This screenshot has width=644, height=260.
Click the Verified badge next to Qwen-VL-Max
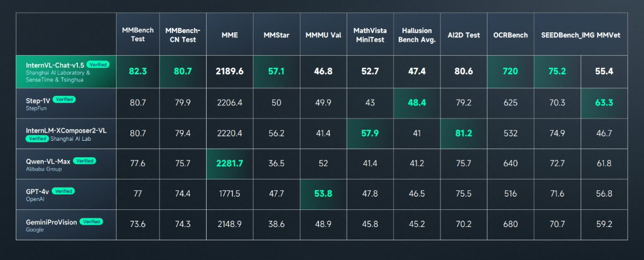click(x=84, y=160)
